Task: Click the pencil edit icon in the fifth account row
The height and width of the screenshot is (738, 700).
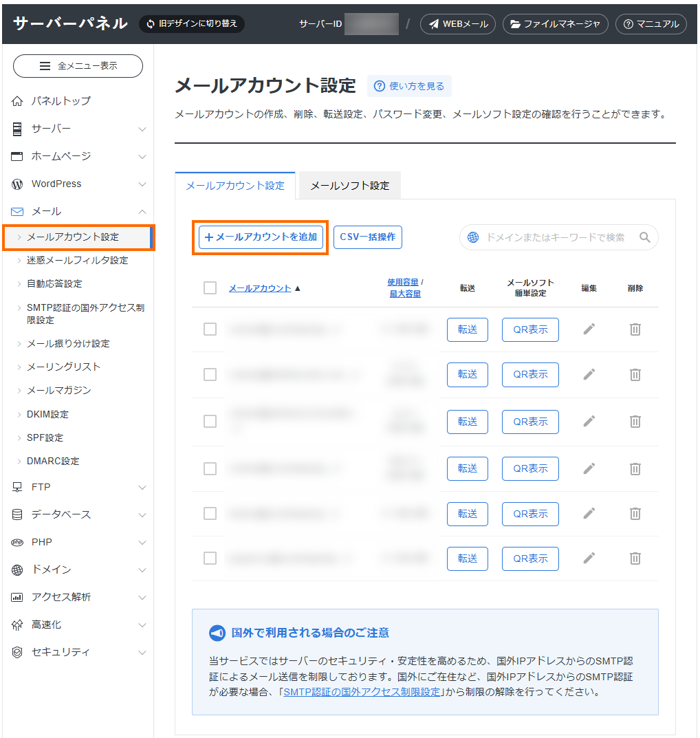Action: point(589,513)
